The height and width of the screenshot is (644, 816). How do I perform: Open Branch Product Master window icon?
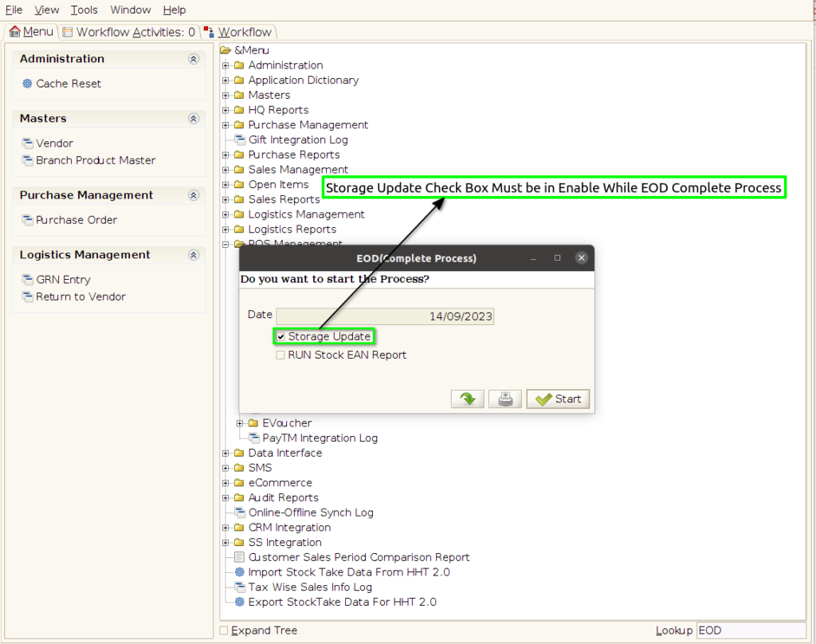click(27, 160)
